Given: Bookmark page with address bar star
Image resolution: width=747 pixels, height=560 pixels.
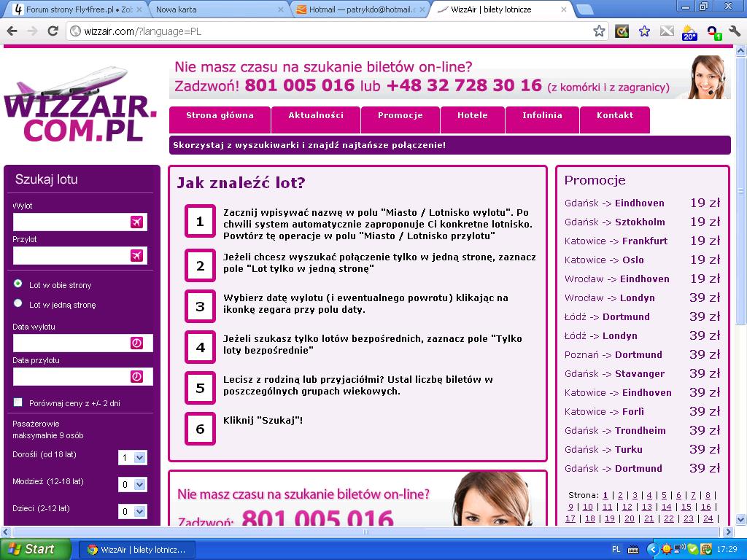Looking at the screenshot, I should [599, 31].
